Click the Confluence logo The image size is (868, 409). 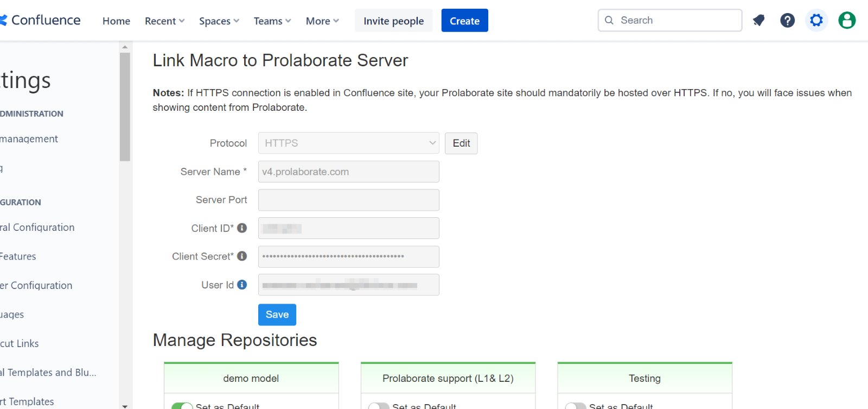click(40, 20)
